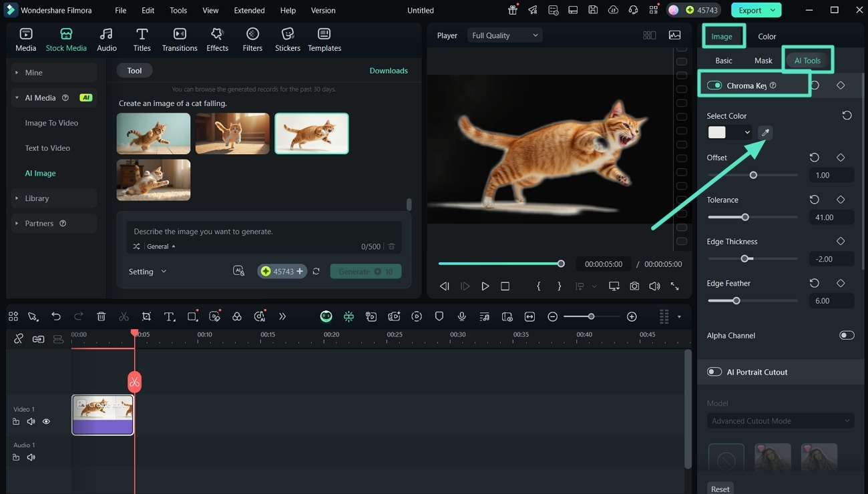Select the crop tool in timeline toolbar
This screenshot has height=494, width=868.
tap(146, 316)
